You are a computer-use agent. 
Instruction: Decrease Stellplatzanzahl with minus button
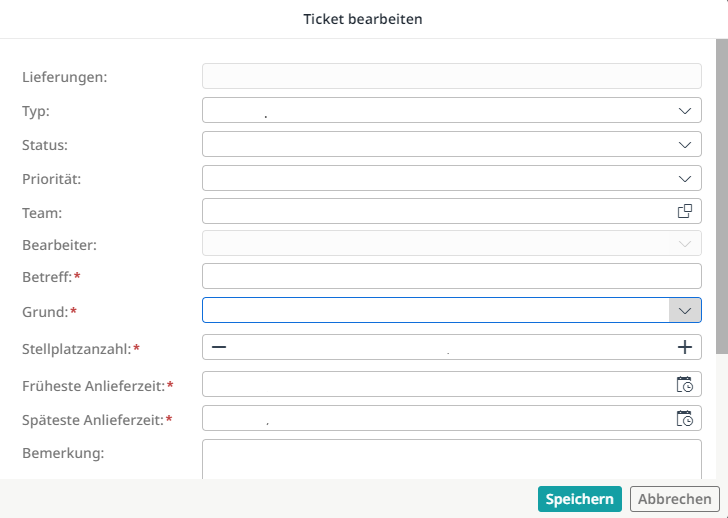point(219,347)
